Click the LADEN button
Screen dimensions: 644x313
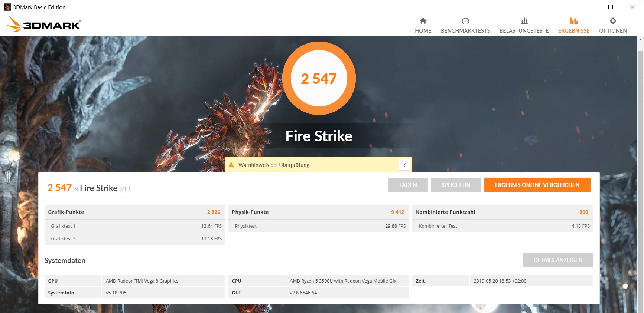[408, 185]
